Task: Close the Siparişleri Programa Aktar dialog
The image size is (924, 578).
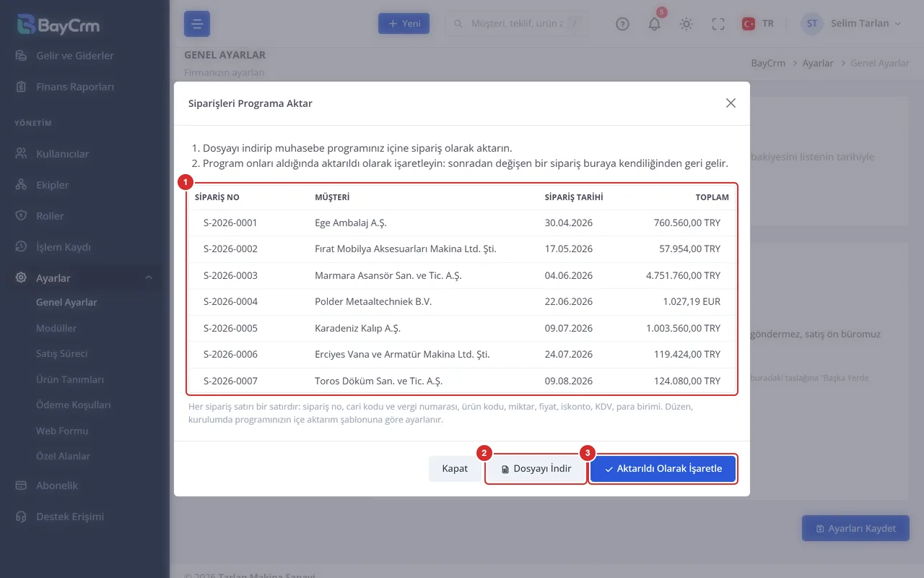Action: coord(731,103)
